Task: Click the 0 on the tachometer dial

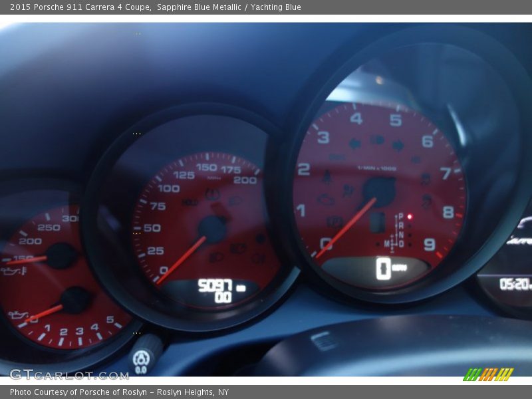Action: (x=325, y=243)
